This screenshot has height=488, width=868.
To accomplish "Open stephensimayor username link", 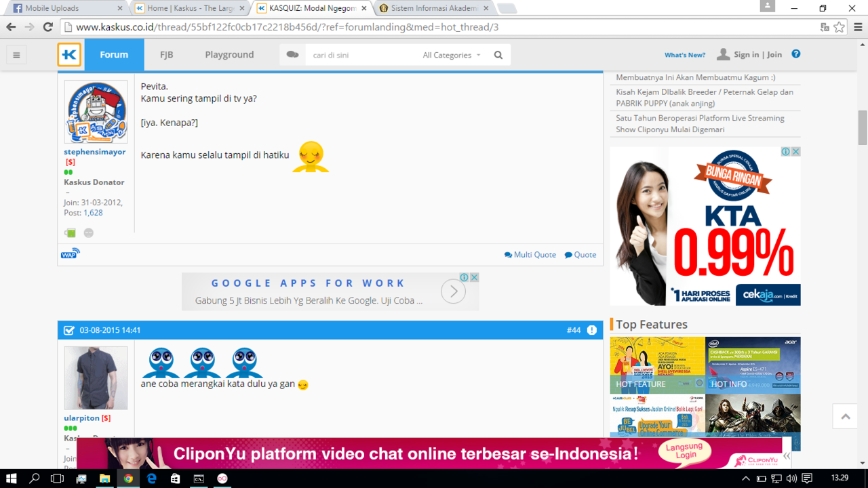I will [95, 152].
